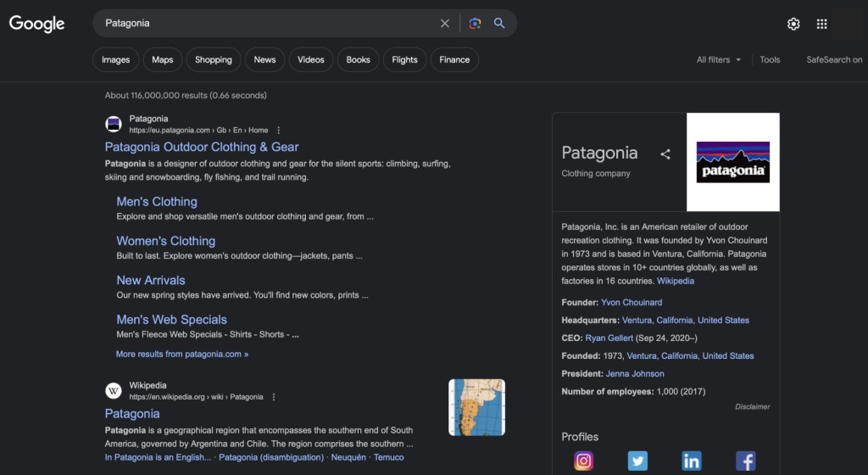Open Patagonia (disambiguation) link

(271, 457)
